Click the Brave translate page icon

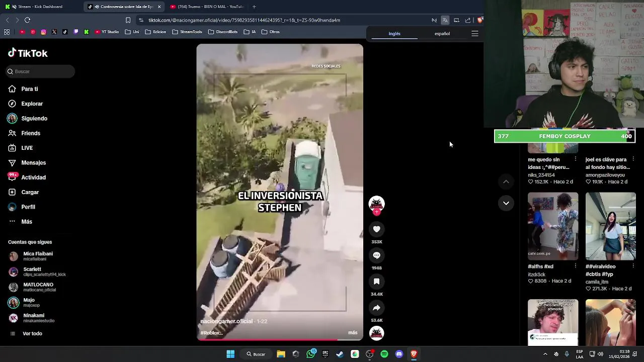[x=445, y=20]
